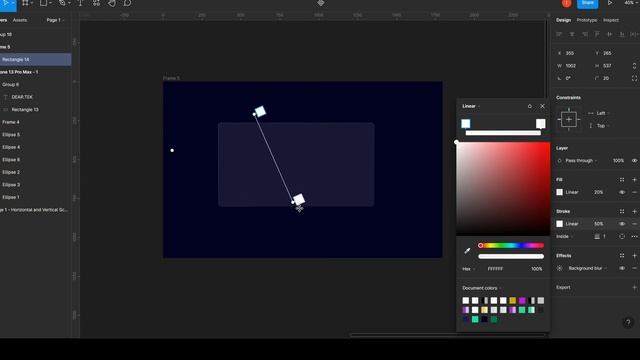Open the Resources components tool
Image resolution: width=640 pixels, height=360 pixels.
pos(96,3)
